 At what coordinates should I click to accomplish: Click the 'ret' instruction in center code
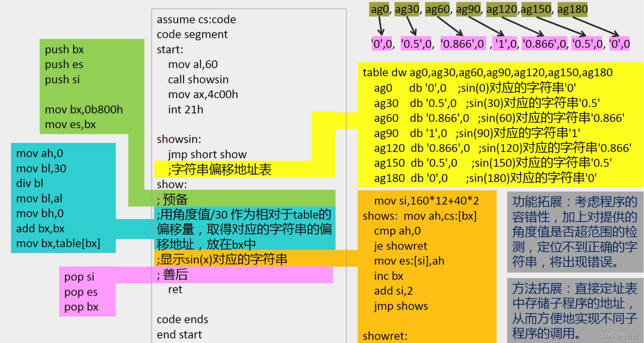pos(175,289)
